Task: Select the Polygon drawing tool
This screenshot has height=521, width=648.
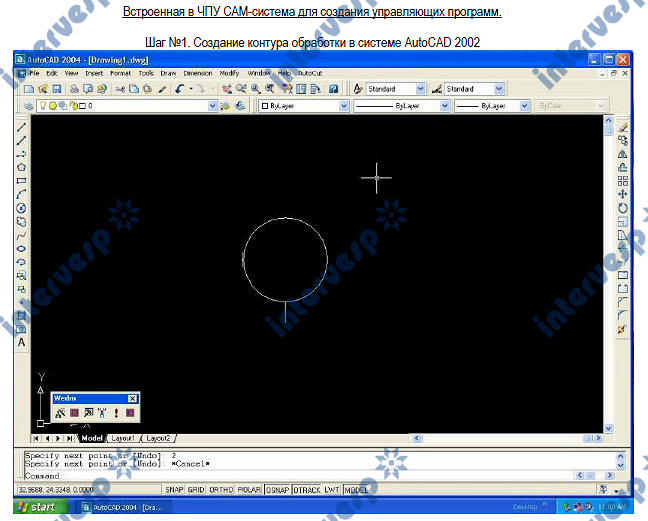Action: (22, 168)
